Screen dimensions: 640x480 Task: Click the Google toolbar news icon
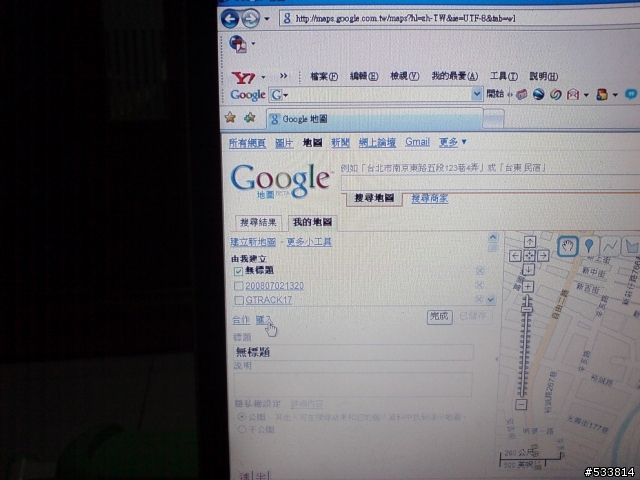(x=521, y=95)
